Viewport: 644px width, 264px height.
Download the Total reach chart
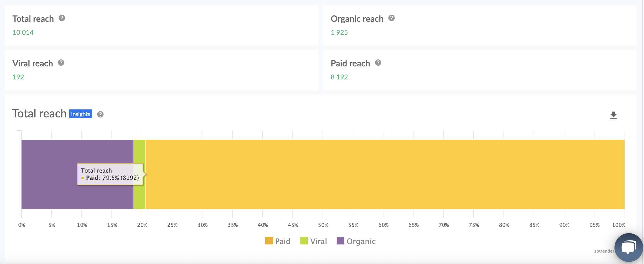tap(613, 115)
